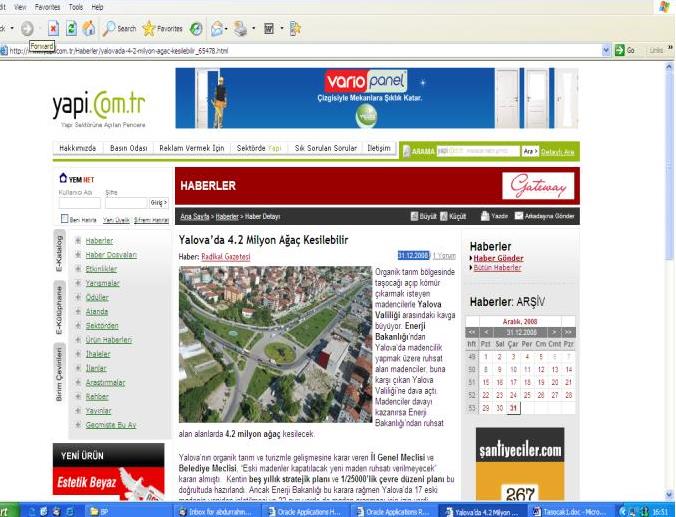Open Haberler in left sidebar menu
Image resolution: width=676 pixels, height=517 pixels.
(x=99, y=241)
